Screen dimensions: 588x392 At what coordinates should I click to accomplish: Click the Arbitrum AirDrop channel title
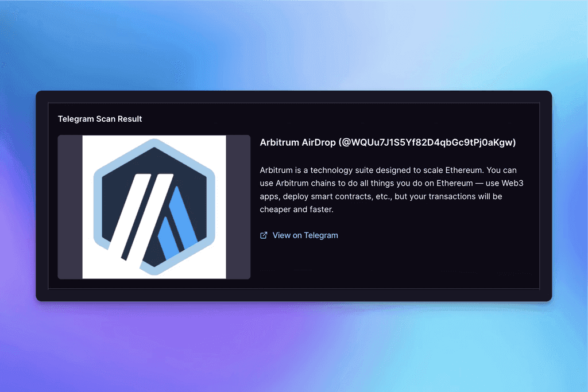(388, 143)
